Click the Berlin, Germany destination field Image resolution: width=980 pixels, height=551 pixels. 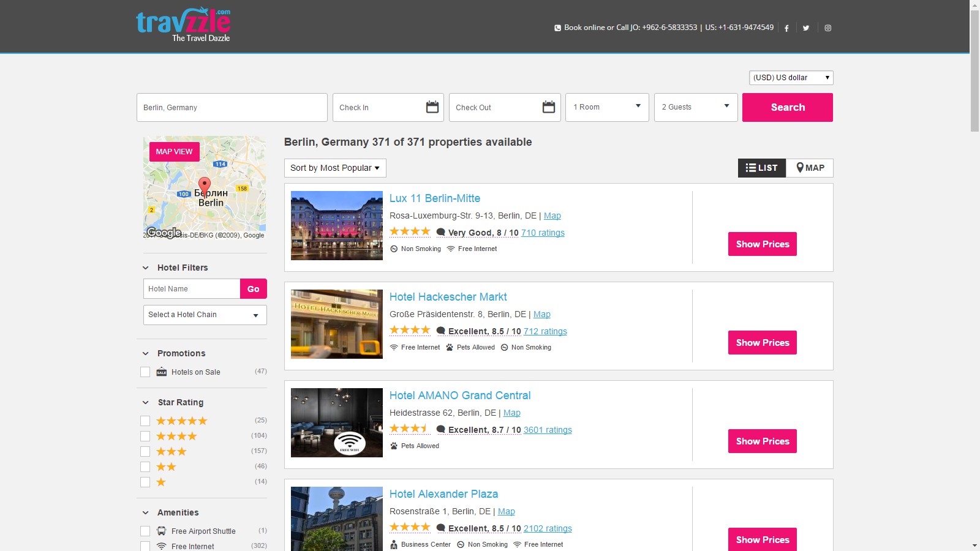coord(232,108)
